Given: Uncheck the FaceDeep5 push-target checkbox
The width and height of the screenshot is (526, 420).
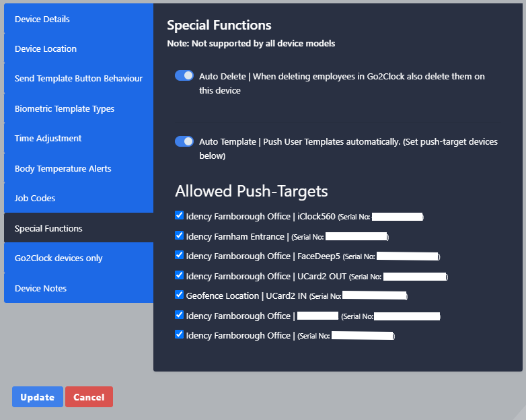Looking at the screenshot, I should pos(179,255).
